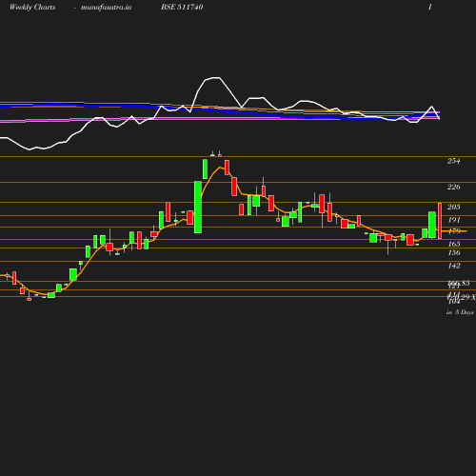
Task: Click the highest peak of white indicator line
Action: [x=216, y=77]
